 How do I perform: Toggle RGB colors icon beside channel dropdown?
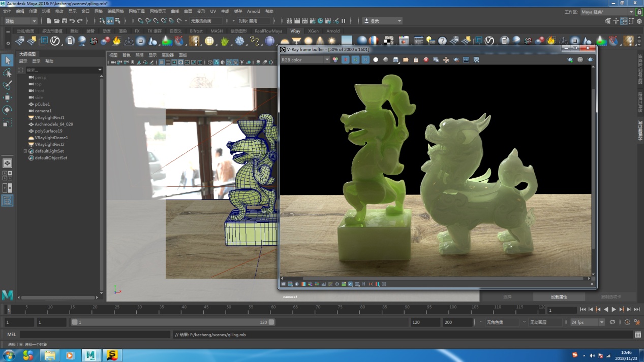click(335, 60)
